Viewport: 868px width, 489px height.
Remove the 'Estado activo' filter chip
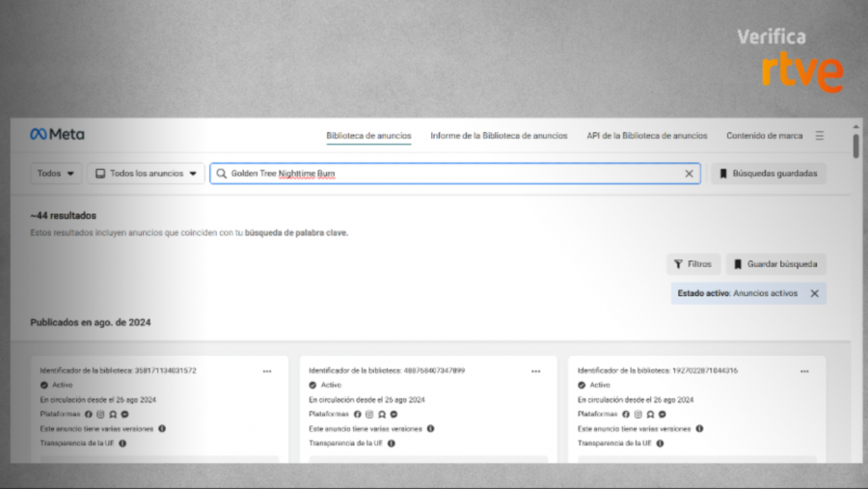(814, 293)
